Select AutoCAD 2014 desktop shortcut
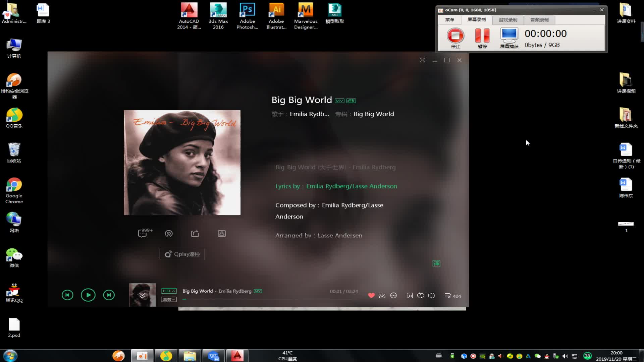Image resolution: width=644 pixels, height=362 pixels. tap(189, 16)
